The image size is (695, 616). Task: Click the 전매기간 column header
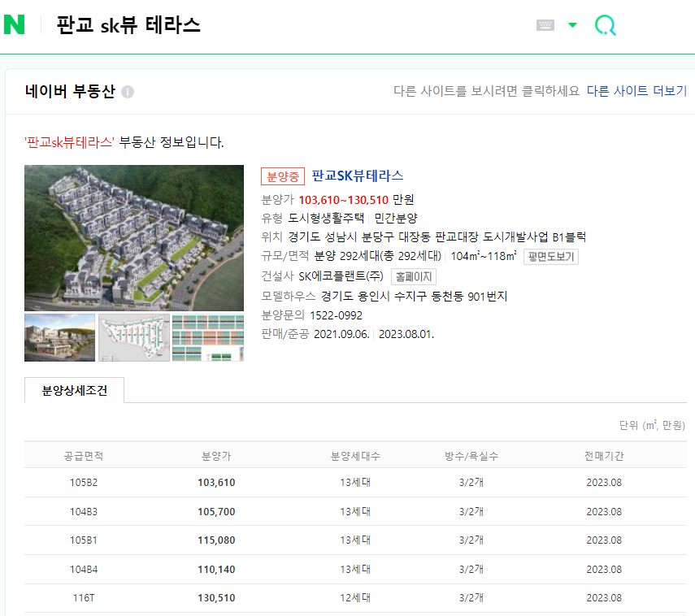(604, 456)
